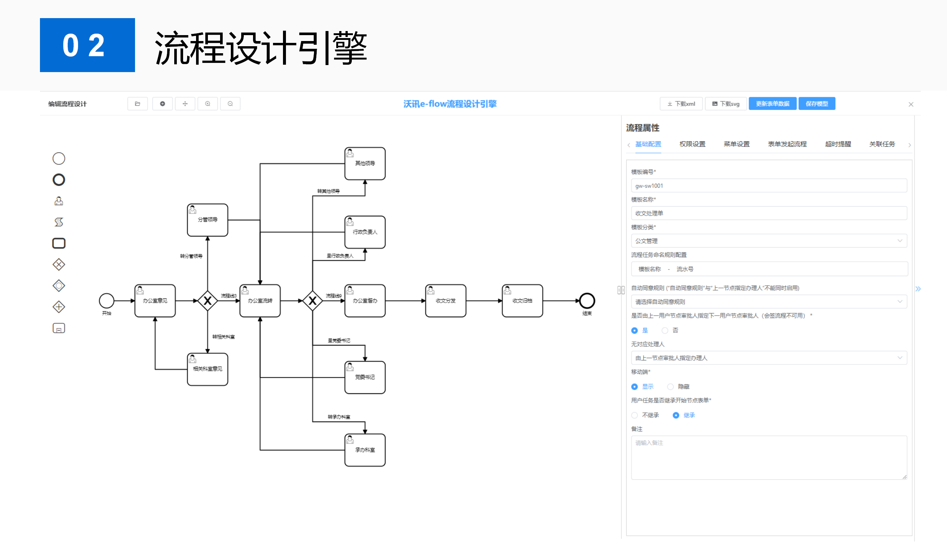This screenshot has height=560, width=947.
Task: Choose parallel gateway plus diamond in palette
Action: [58, 307]
